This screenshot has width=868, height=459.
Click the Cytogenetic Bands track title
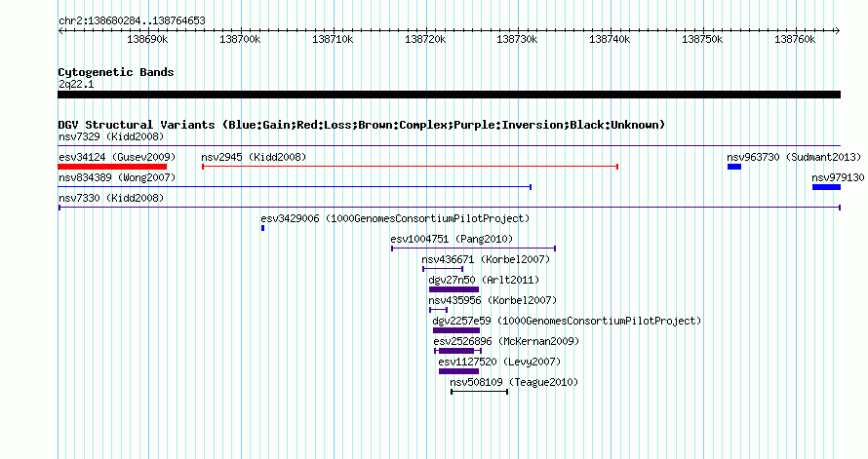[x=116, y=72]
